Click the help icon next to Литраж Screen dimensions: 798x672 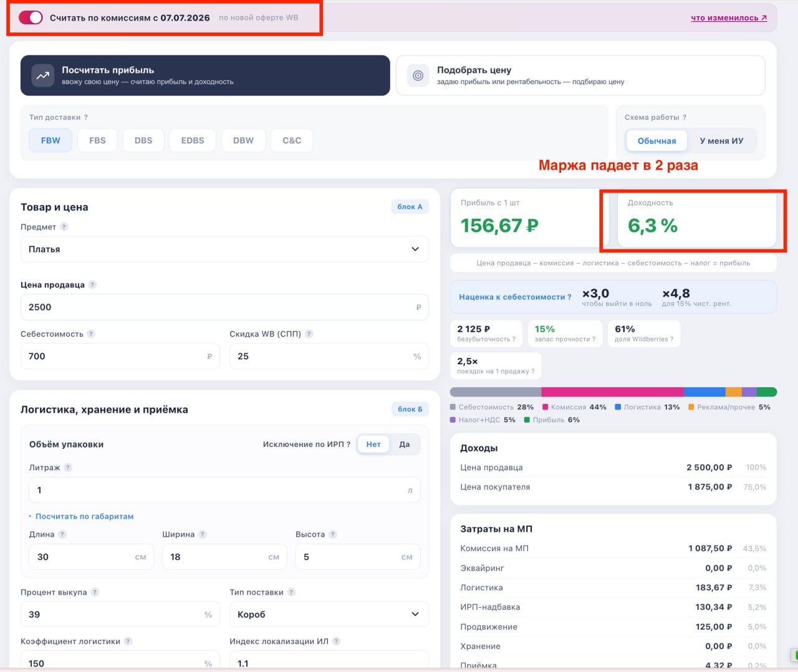pos(68,468)
